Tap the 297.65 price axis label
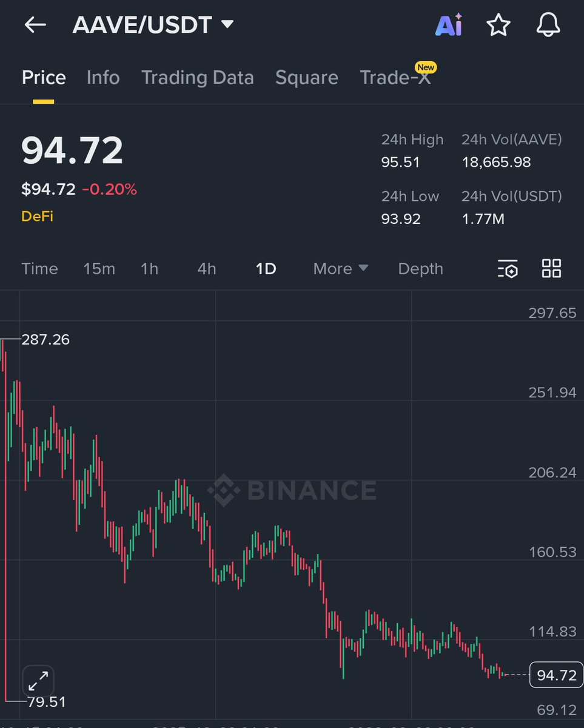The width and height of the screenshot is (584, 728). [x=552, y=313]
